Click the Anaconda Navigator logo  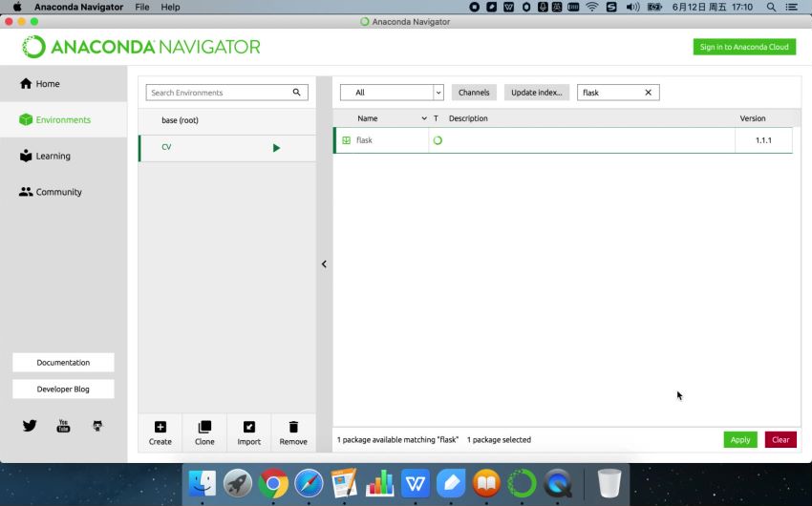(x=140, y=47)
